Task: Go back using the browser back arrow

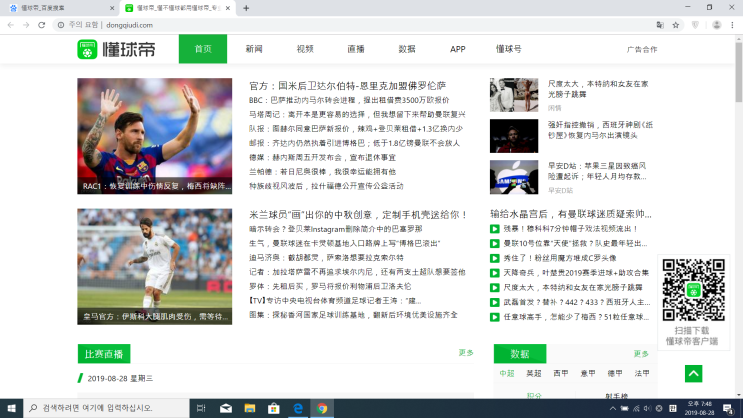Action: click(10, 25)
